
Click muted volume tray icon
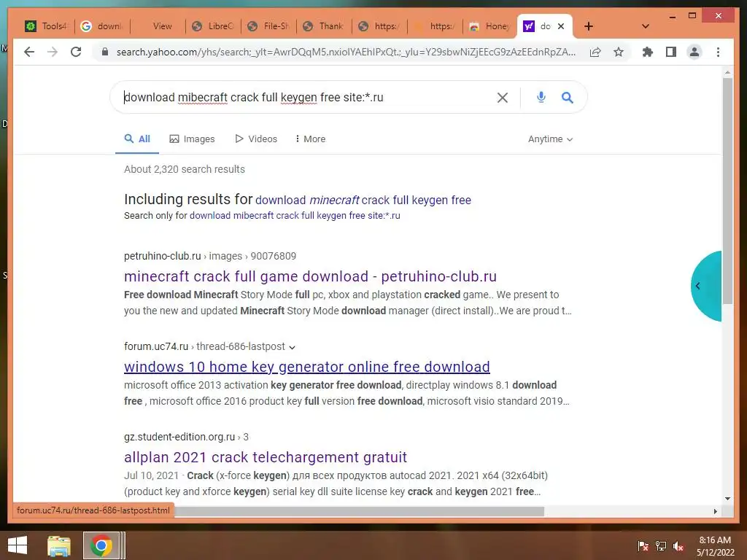pyautogui.click(x=678, y=545)
